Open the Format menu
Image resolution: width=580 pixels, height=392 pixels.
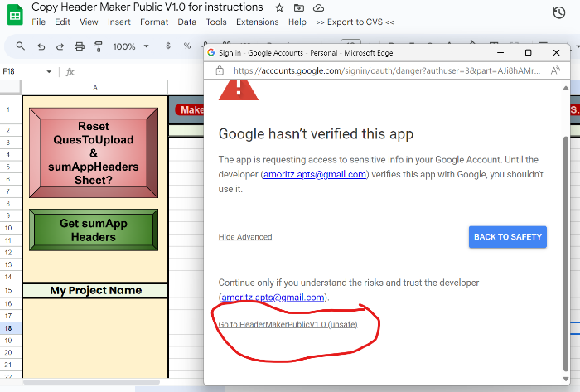click(154, 22)
